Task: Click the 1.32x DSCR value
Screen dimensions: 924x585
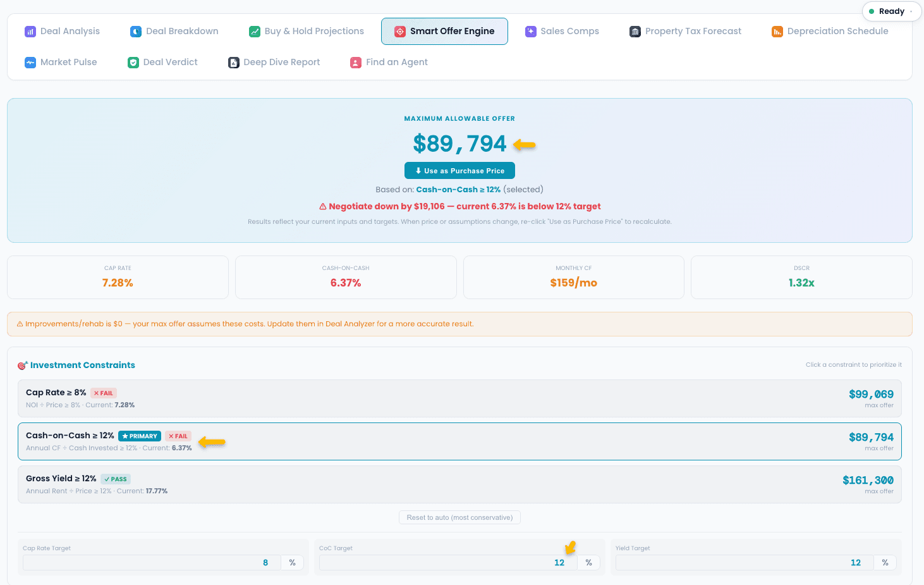Action: pos(801,283)
